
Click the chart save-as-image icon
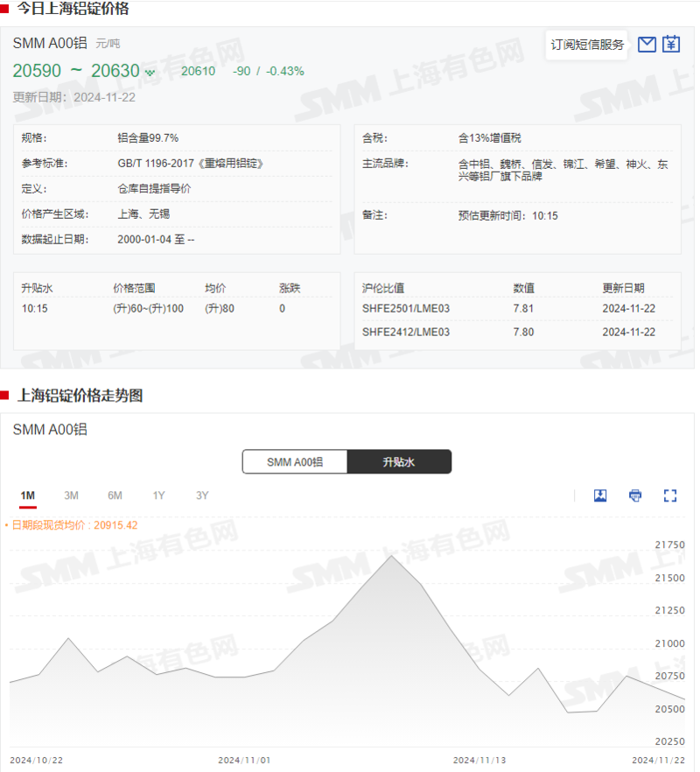(x=600, y=495)
